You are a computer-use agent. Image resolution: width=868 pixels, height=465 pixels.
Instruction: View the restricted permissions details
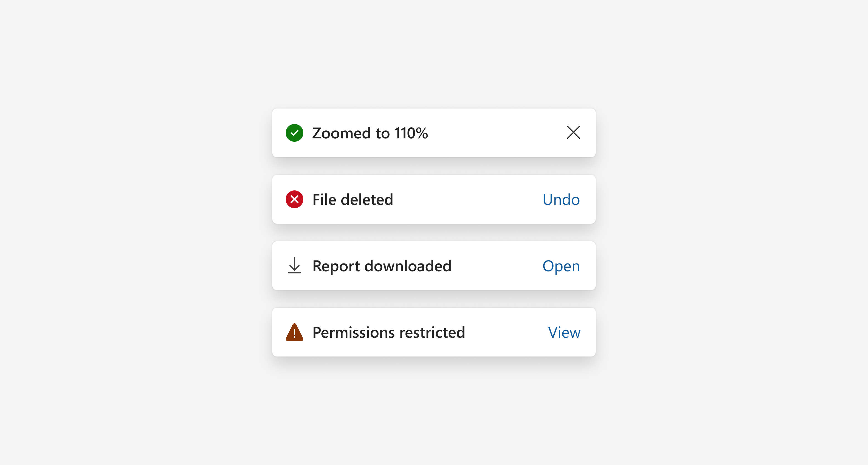click(564, 332)
